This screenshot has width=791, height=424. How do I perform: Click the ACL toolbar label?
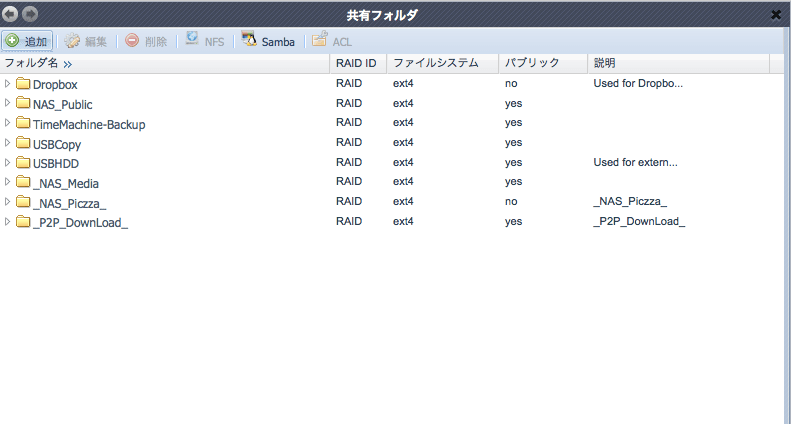click(x=342, y=42)
